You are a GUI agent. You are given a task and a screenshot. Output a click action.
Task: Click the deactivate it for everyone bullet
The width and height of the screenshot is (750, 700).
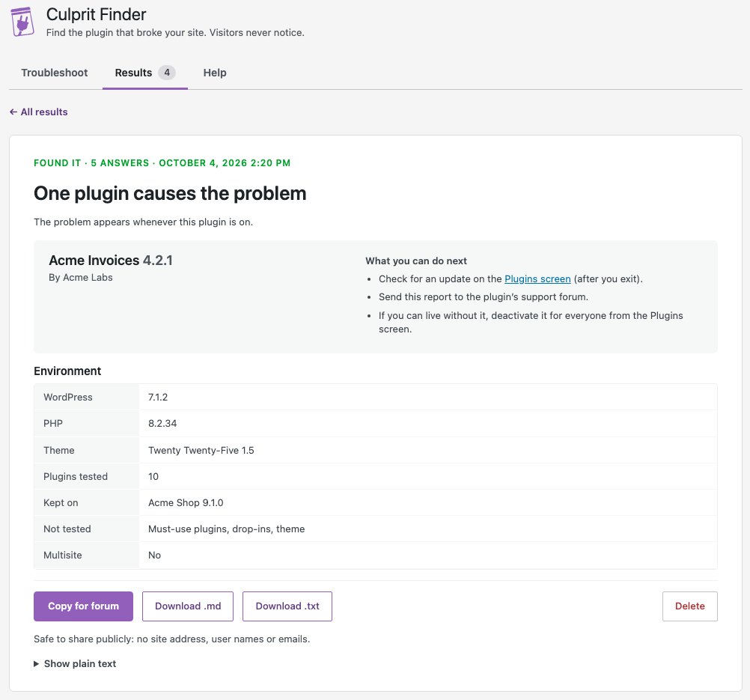tap(531, 322)
